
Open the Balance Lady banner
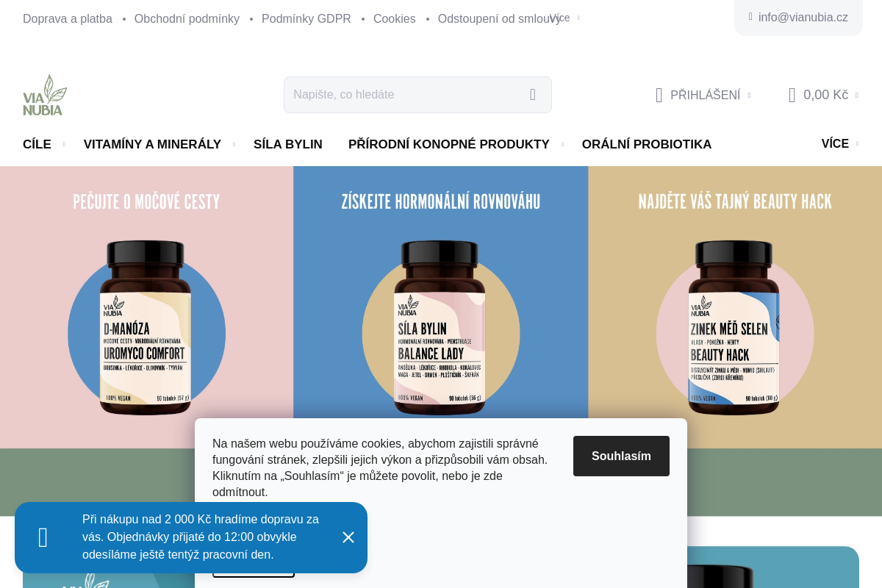tap(441, 307)
